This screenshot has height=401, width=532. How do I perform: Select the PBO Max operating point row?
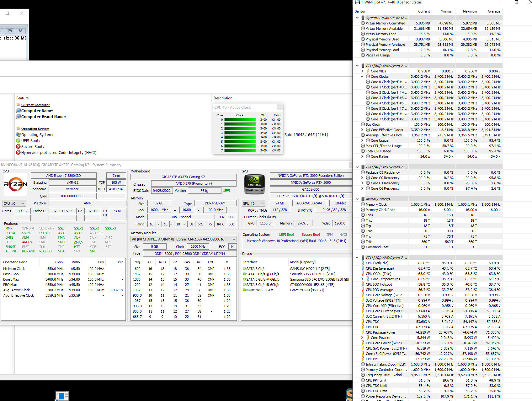point(63,285)
